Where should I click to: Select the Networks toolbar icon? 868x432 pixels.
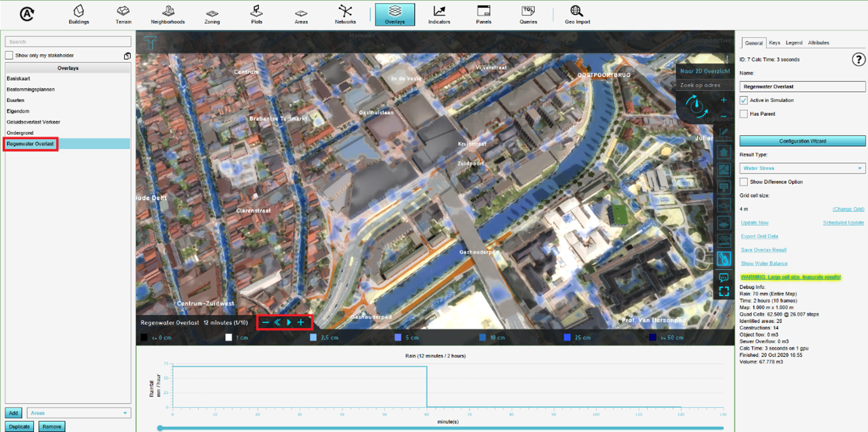coord(345,14)
